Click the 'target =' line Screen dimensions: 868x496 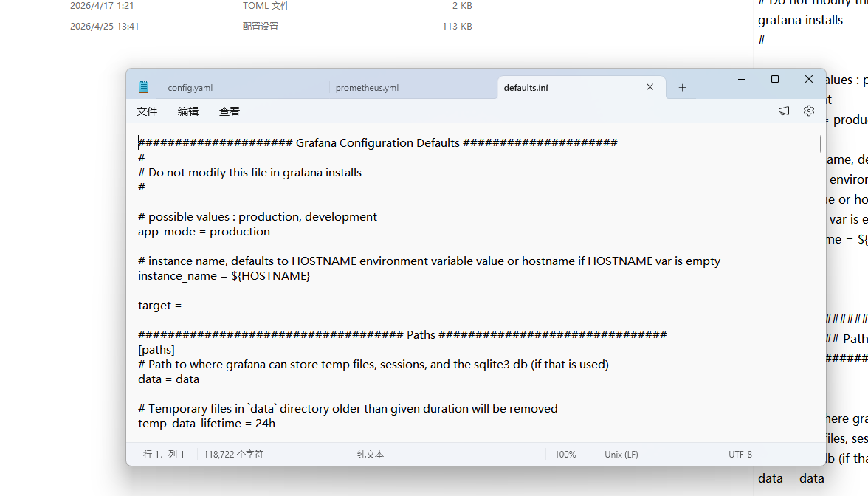[x=159, y=305]
